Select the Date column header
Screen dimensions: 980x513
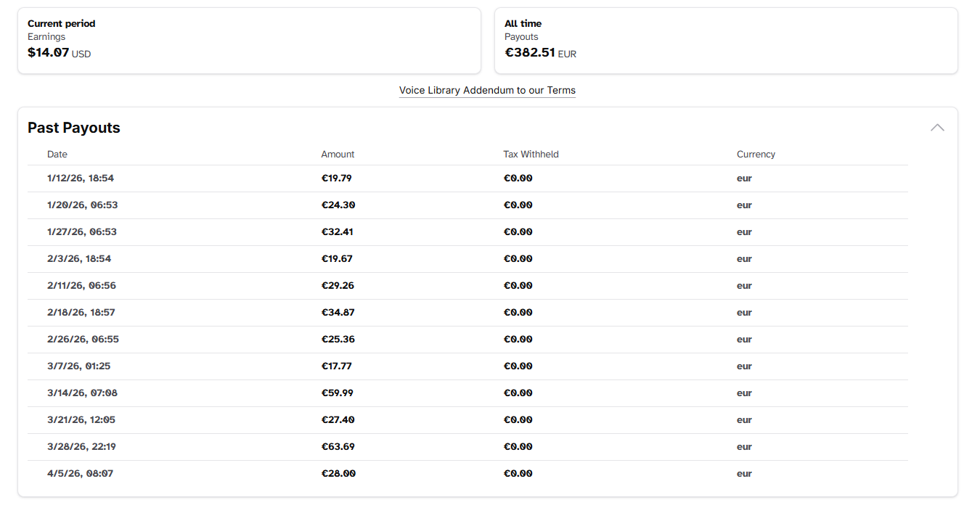tap(57, 154)
